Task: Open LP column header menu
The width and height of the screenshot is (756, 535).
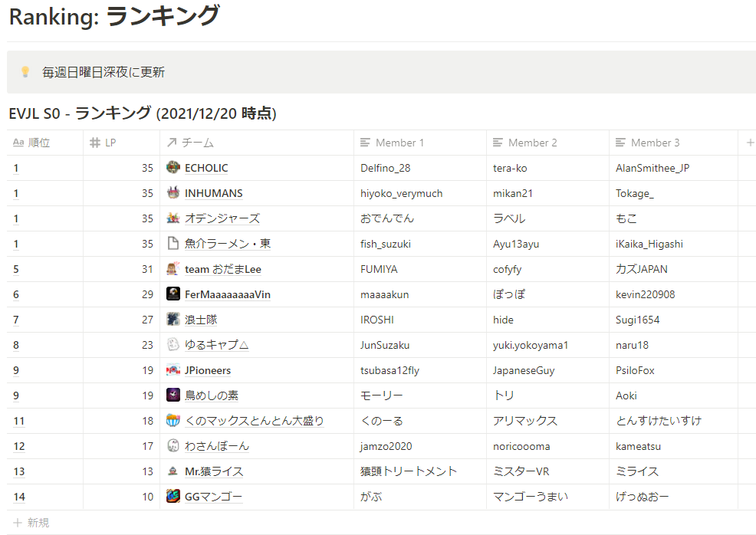Action: point(121,143)
